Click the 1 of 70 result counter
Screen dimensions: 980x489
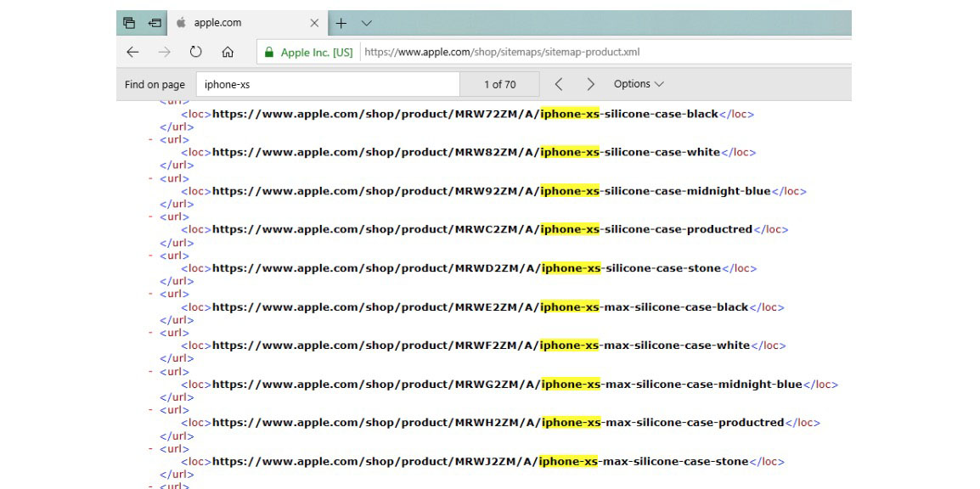[x=500, y=84]
